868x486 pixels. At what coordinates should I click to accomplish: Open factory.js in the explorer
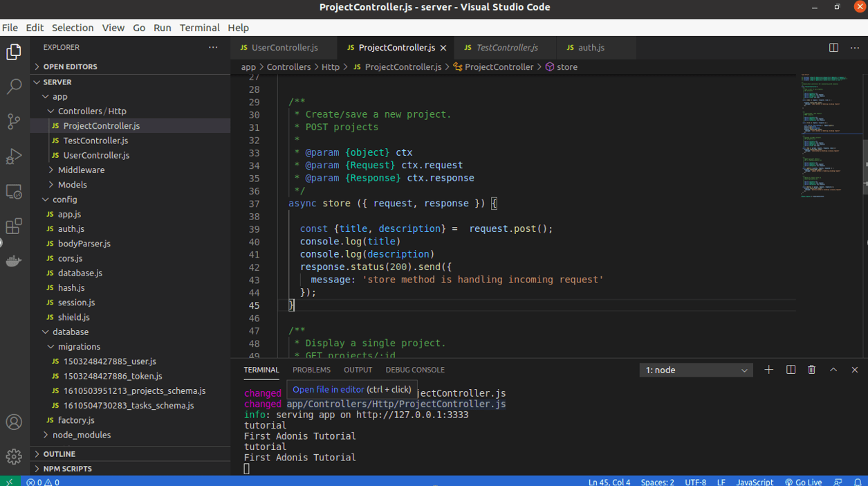point(130,420)
